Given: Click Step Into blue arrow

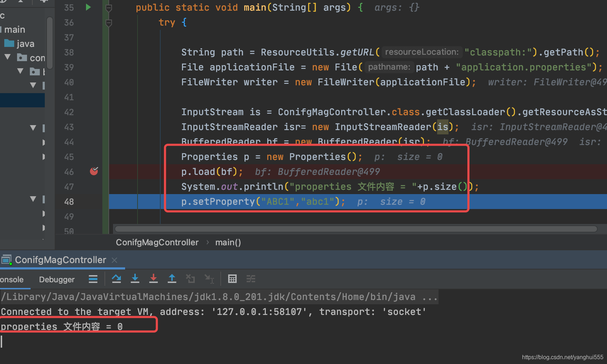Looking at the screenshot, I should (135, 279).
